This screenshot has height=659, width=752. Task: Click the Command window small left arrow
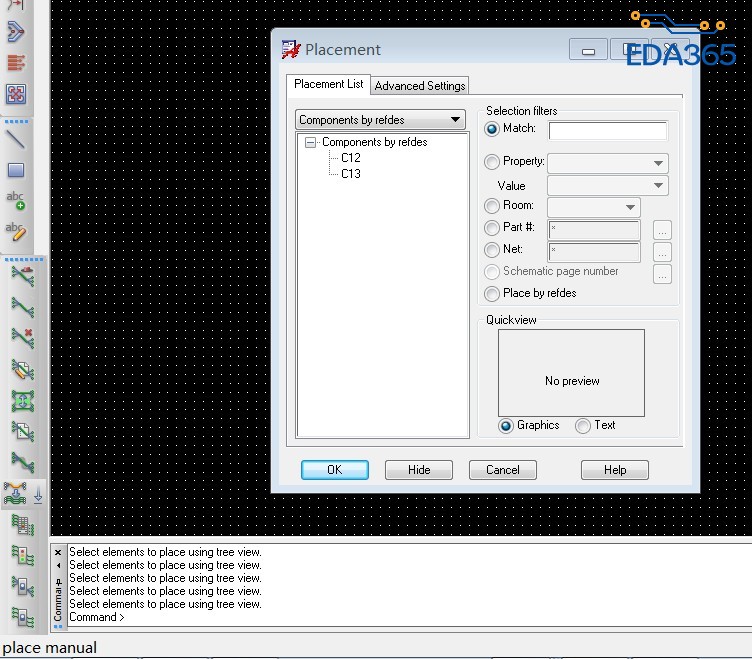tap(59, 565)
